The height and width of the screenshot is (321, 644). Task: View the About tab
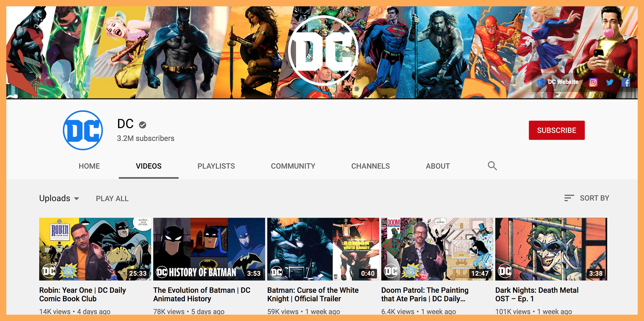pyautogui.click(x=438, y=166)
